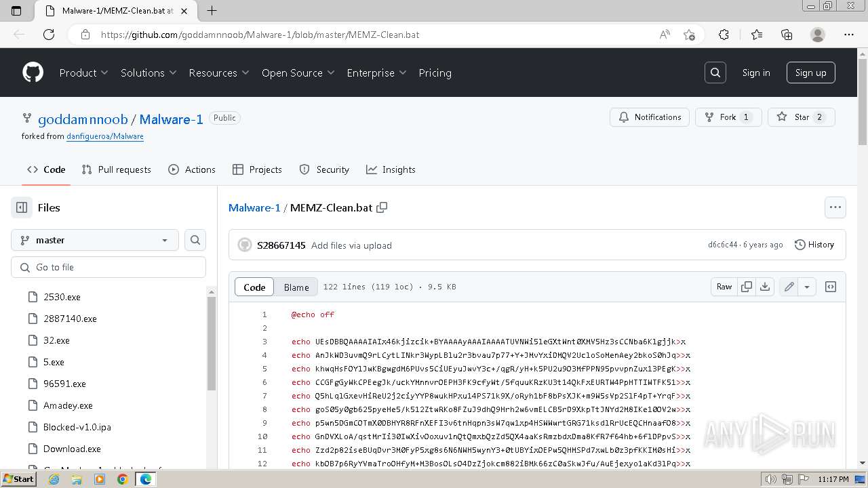View the file History

pyautogui.click(x=814, y=245)
